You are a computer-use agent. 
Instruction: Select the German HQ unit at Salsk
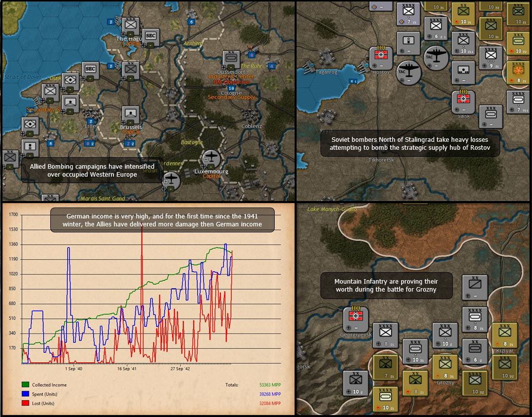coord(463,102)
